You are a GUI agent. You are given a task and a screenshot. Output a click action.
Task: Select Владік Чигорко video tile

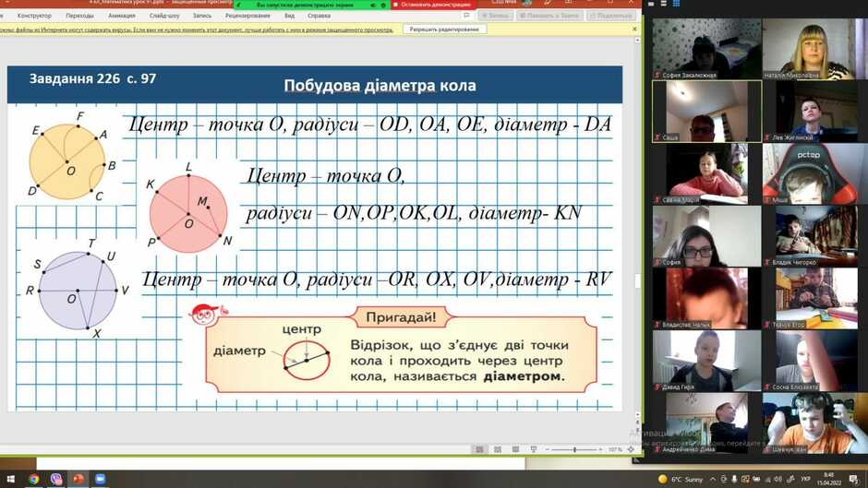[x=814, y=236]
